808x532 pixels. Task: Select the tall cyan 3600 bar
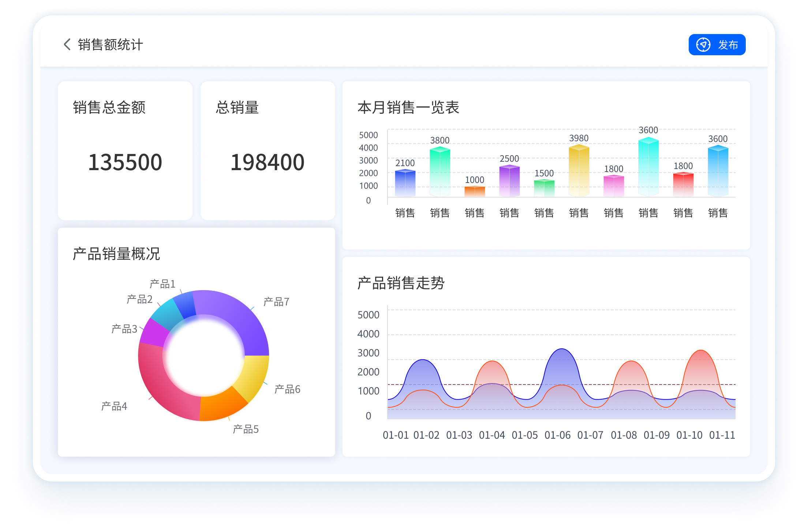[648, 166]
